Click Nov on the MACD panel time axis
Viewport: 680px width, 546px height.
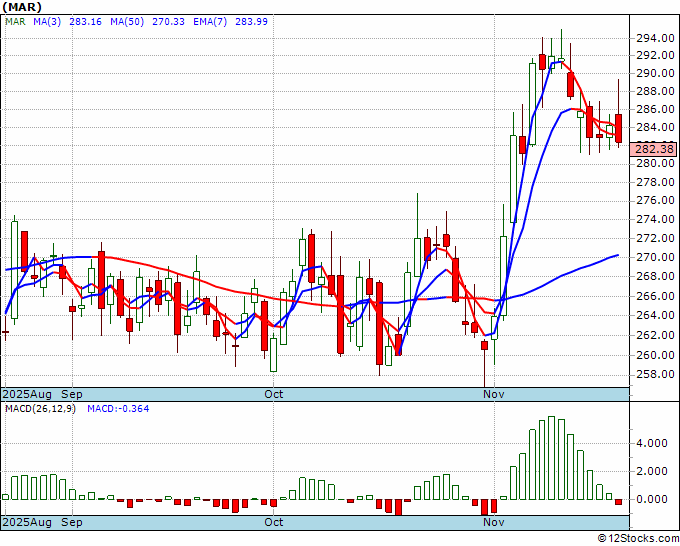(x=494, y=522)
